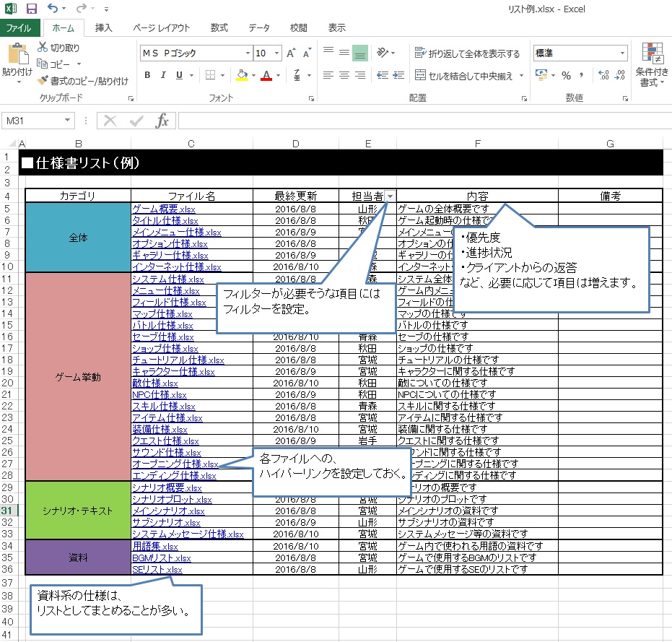Open the filter dropdown on 担当者 column
The width and height of the screenshot is (672, 642).
(x=389, y=197)
